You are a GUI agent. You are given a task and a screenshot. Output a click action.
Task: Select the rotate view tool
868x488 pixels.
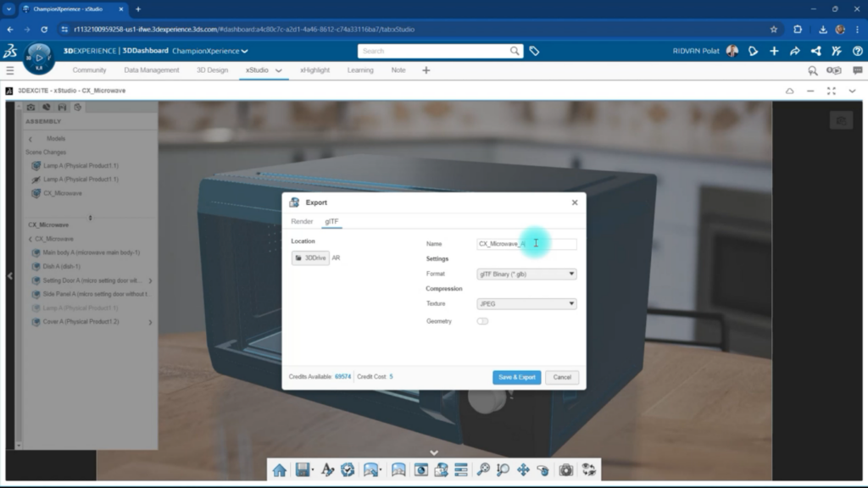[x=543, y=470]
